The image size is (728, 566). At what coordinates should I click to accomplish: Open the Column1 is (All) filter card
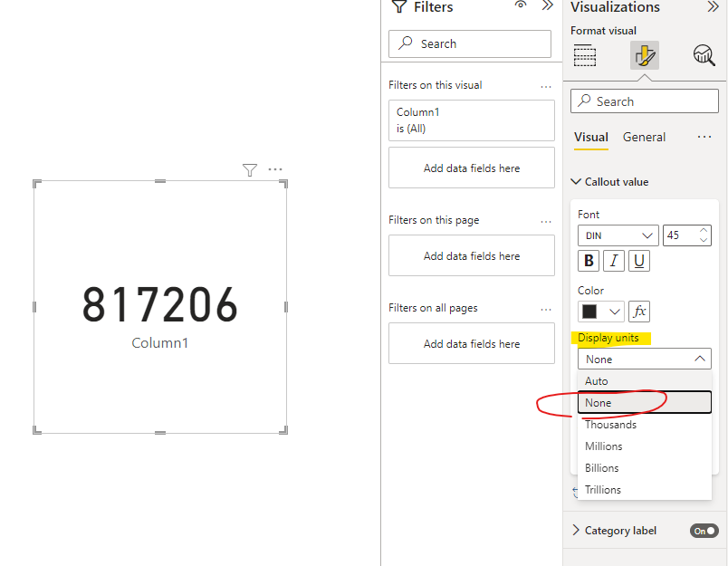(472, 120)
